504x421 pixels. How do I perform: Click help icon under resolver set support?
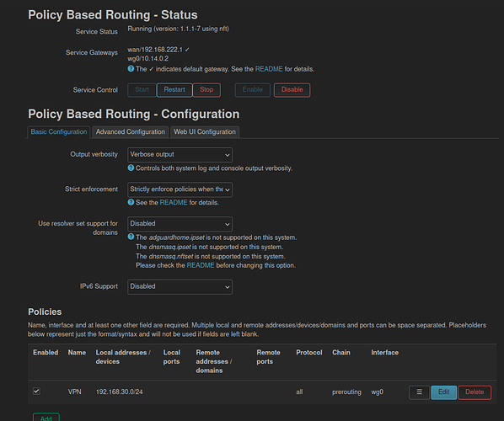[x=131, y=237]
